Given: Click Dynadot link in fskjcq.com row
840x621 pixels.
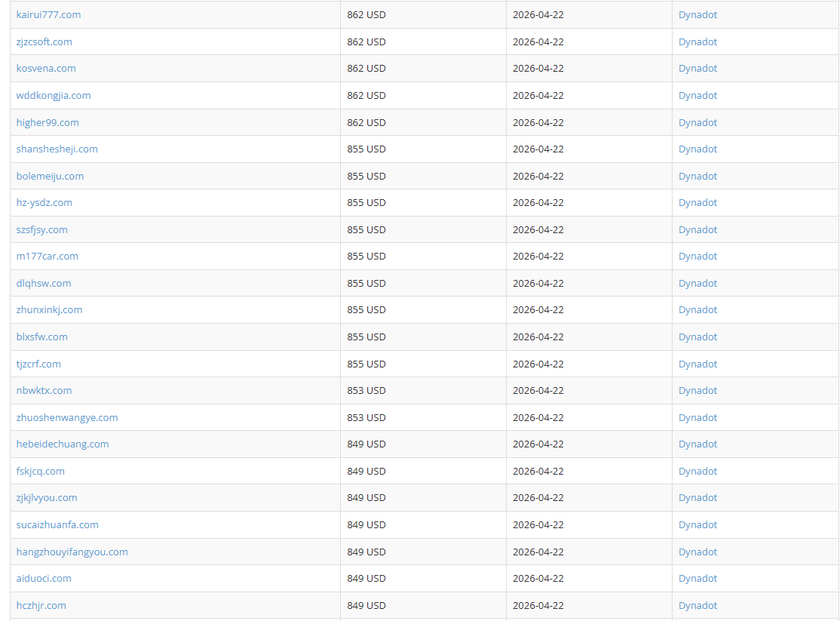Looking at the screenshot, I should (697, 472).
